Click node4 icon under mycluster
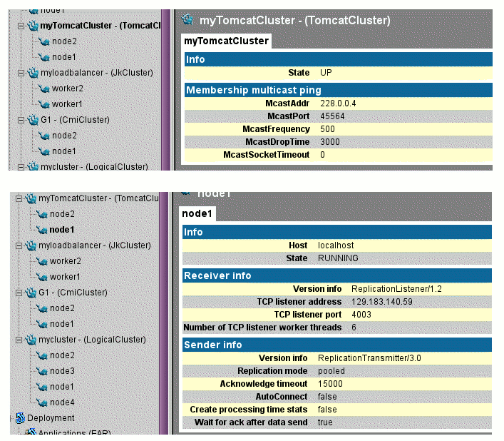The width and height of the screenshot is (504, 441). click(42, 402)
